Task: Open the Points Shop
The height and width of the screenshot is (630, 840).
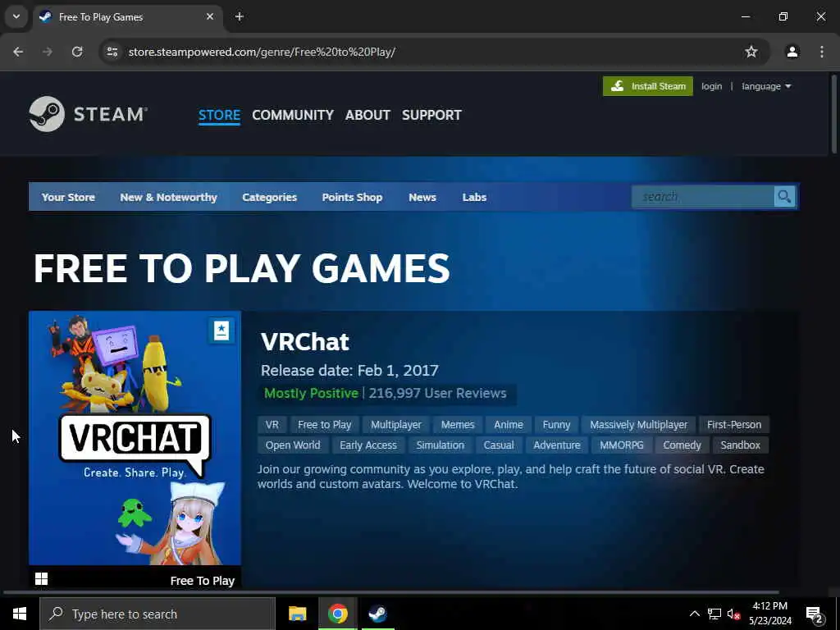Action: [x=352, y=197]
